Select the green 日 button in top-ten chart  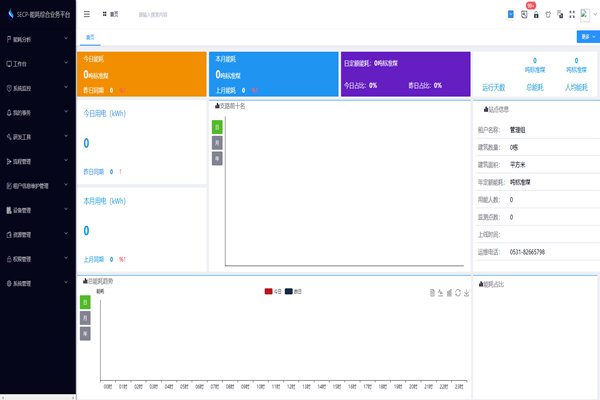[217, 127]
